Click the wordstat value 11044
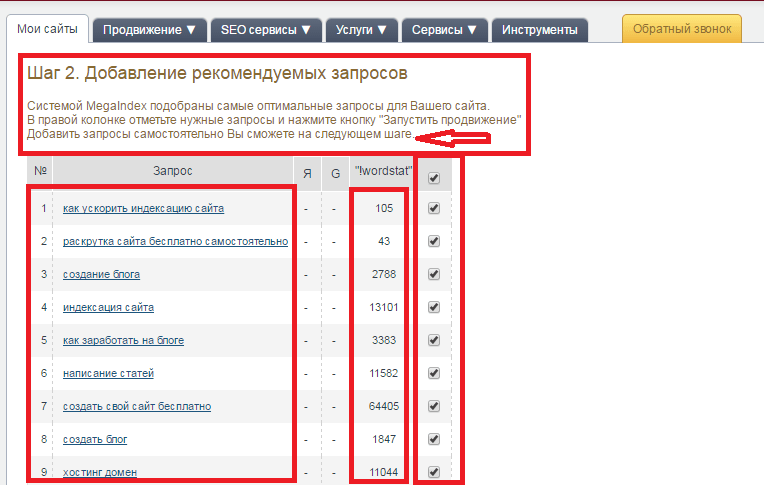Viewport: 764px width, 485px height. coord(384,472)
